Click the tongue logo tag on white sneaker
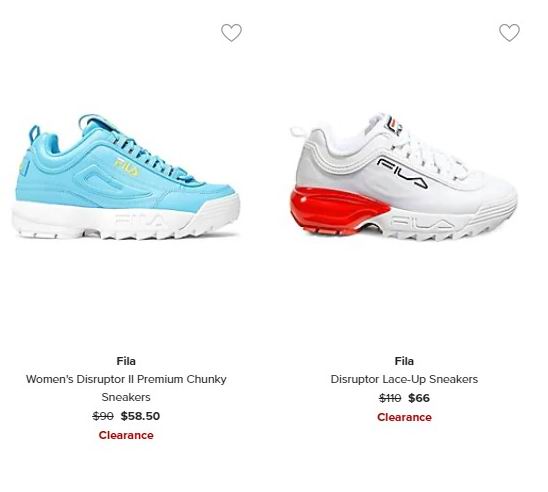This screenshot has height=492, width=548. pyautogui.click(x=394, y=126)
